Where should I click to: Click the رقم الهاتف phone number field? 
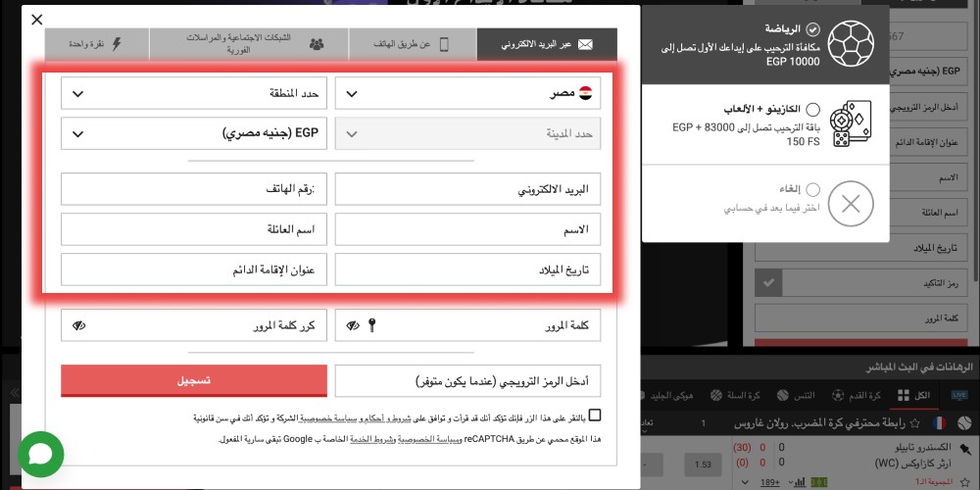coord(194,189)
